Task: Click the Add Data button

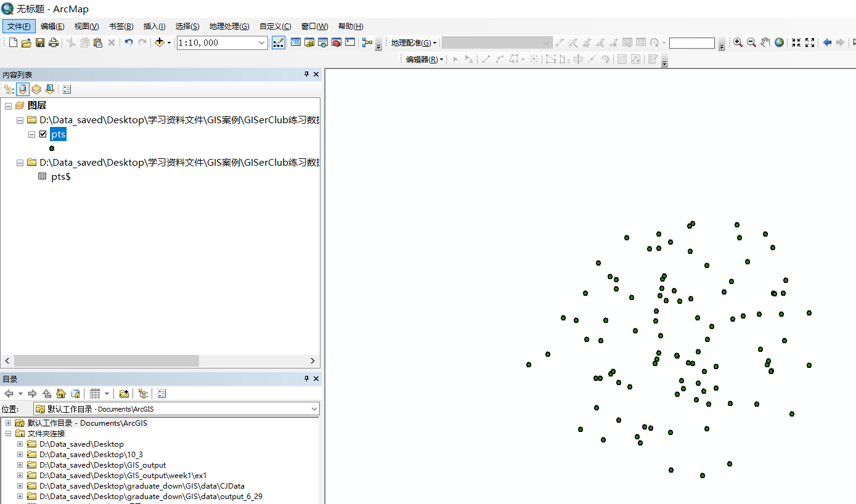Action: (x=159, y=43)
